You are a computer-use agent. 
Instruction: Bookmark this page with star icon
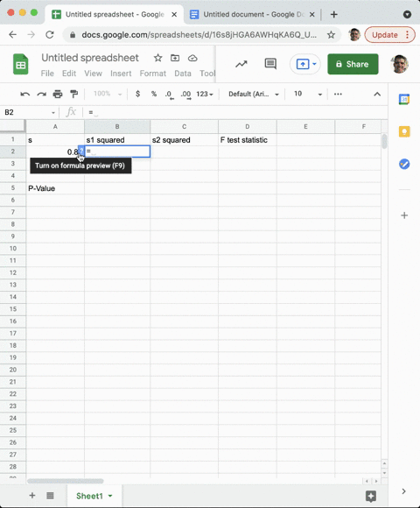[x=331, y=35]
